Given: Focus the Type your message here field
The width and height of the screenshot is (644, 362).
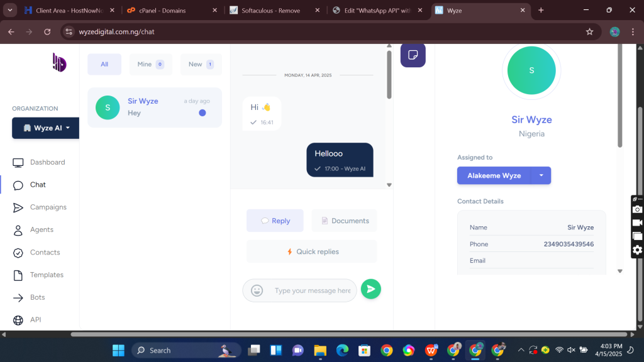Looking at the screenshot, I should pyautogui.click(x=312, y=290).
